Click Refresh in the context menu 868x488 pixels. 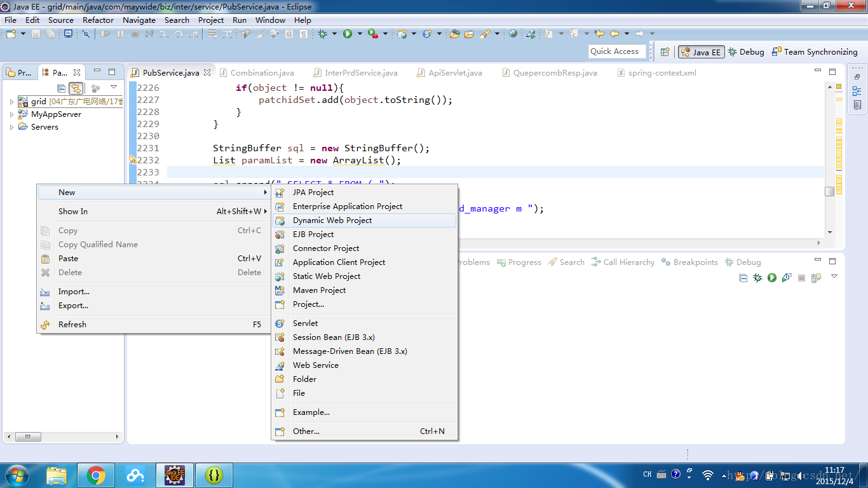tap(153, 325)
